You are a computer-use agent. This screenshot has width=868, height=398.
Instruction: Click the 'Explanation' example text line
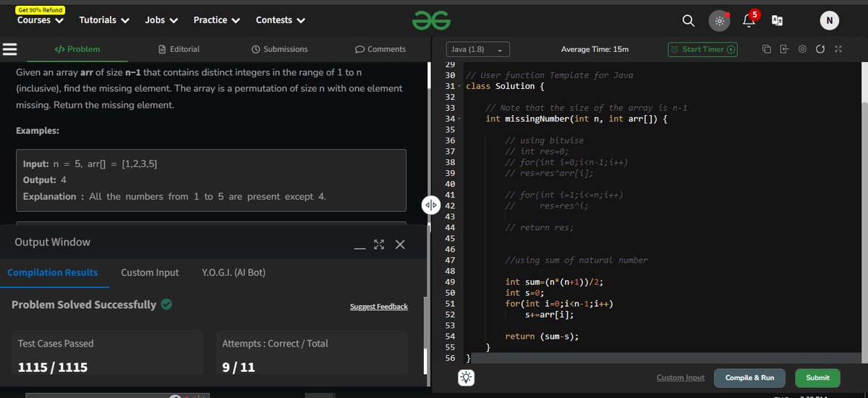point(174,197)
